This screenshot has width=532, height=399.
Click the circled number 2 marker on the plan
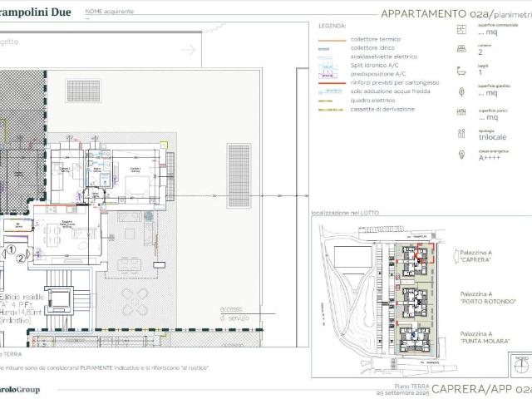(21, 259)
